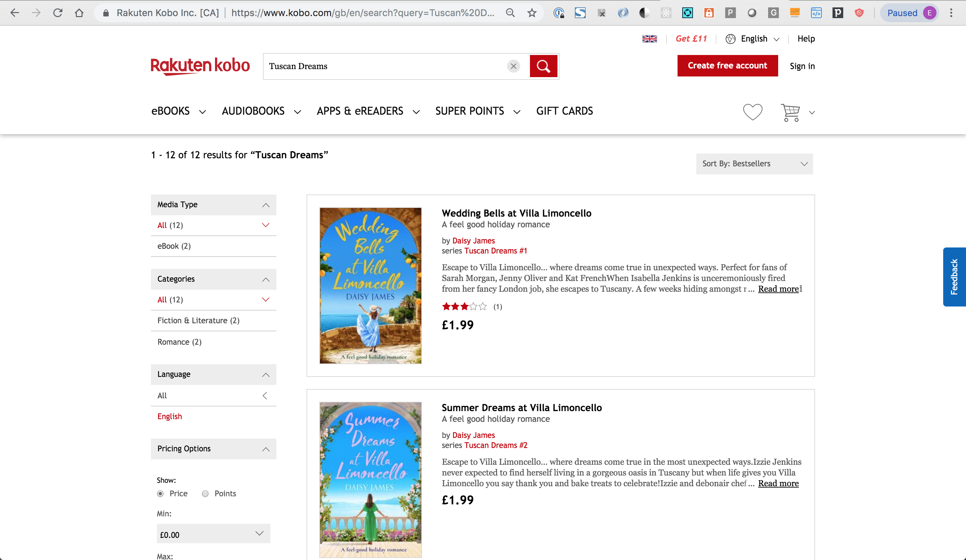Open the shopping cart icon
Viewport: 966px width, 560px height.
(x=791, y=112)
